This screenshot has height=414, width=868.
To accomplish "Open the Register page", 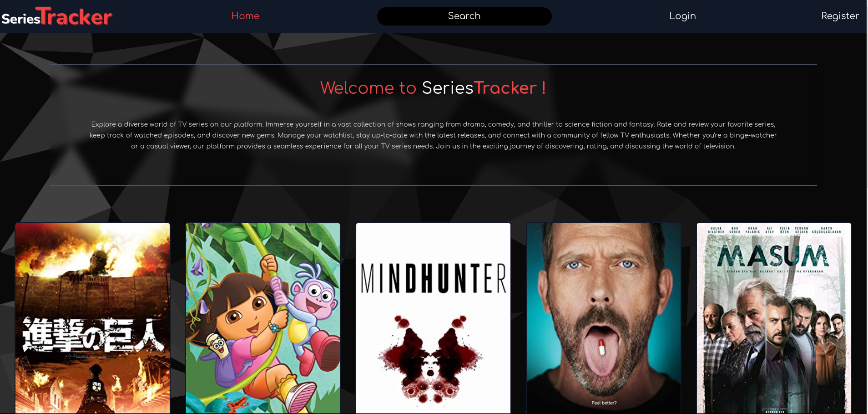I will point(840,16).
